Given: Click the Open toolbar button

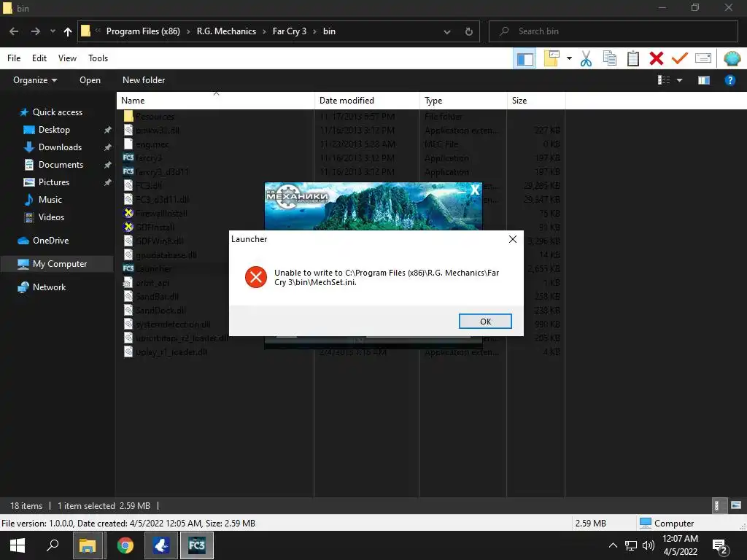Looking at the screenshot, I should (90, 80).
